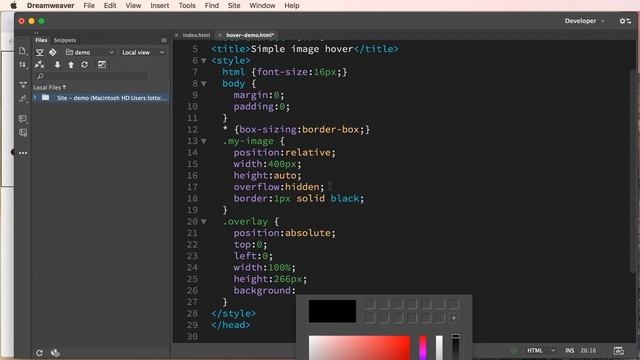
Task: Click the black current color preview swatch
Action: 332,311
